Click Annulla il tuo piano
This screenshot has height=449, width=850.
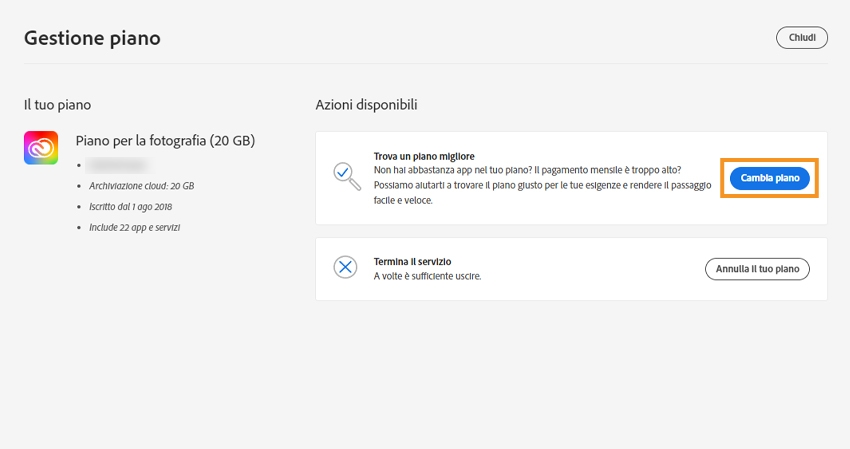[x=757, y=269]
